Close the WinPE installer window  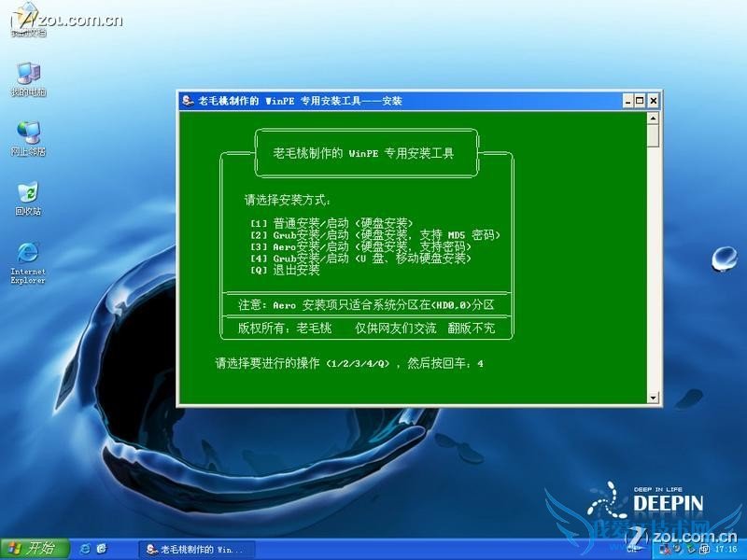click(x=654, y=101)
